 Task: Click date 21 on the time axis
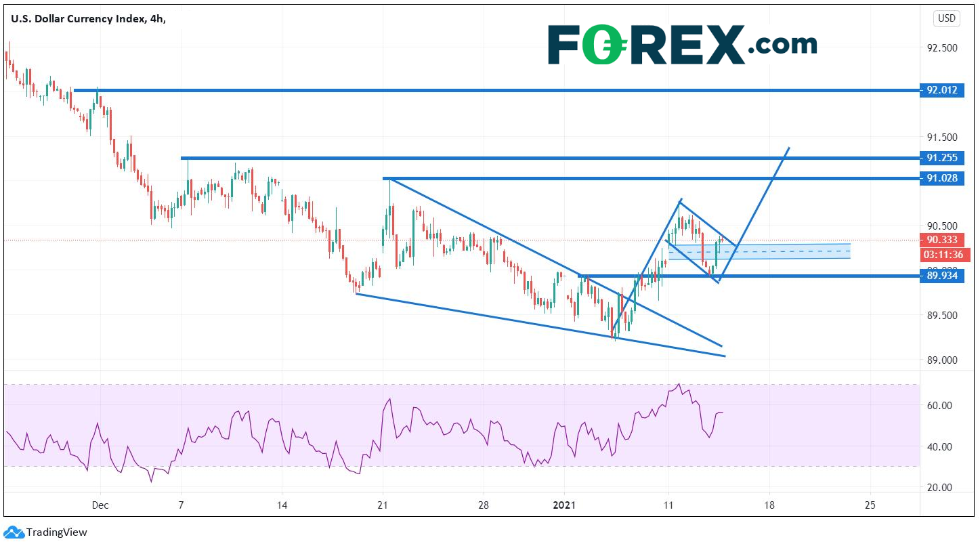click(383, 505)
